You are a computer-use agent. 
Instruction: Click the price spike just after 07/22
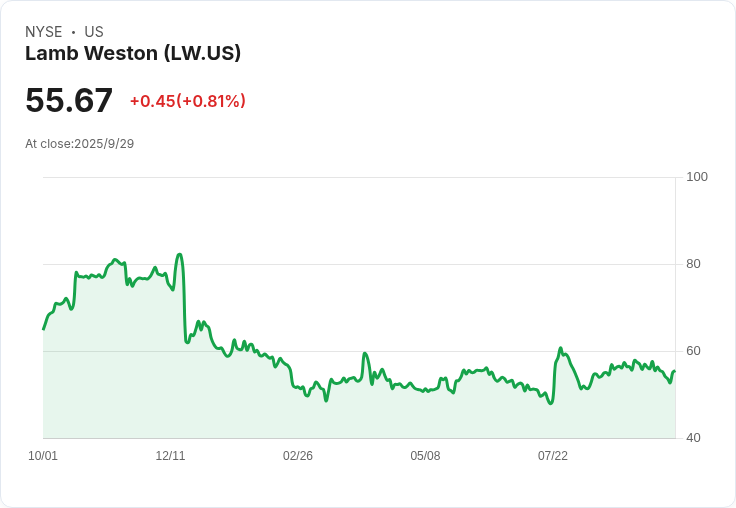[x=560, y=349]
